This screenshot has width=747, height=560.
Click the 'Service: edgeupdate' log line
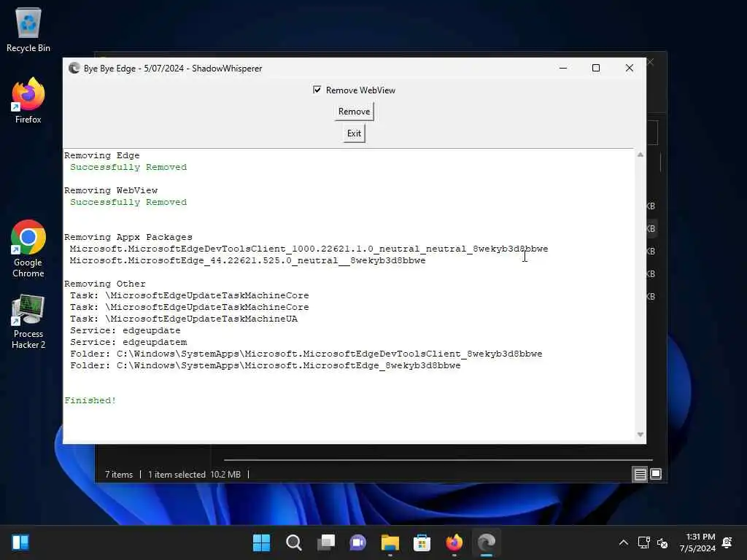pyautogui.click(x=125, y=330)
